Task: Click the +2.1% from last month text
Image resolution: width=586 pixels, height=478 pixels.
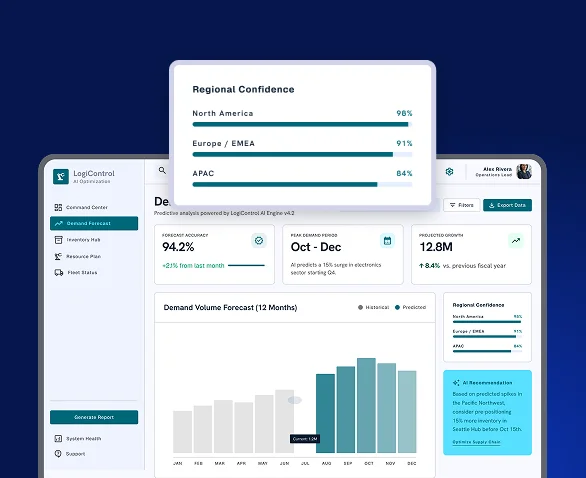Action: pyautogui.click(x=193, y=266)
